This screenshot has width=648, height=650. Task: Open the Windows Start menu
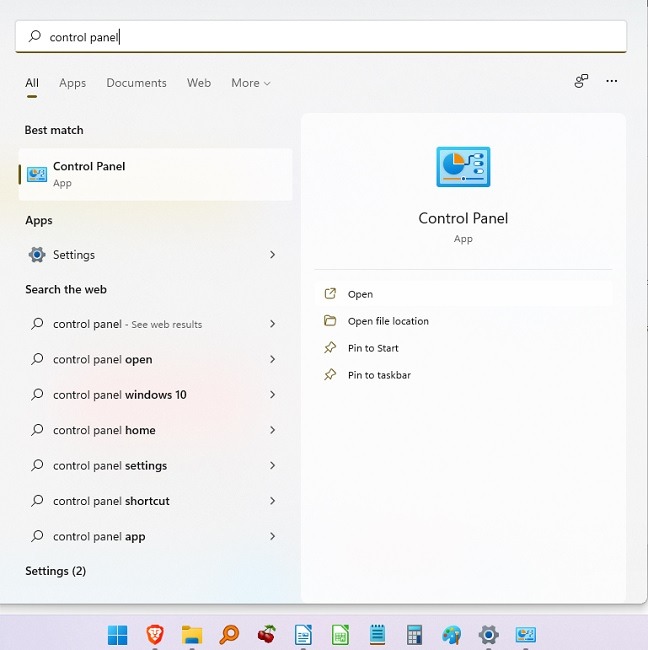pos(117,635)
